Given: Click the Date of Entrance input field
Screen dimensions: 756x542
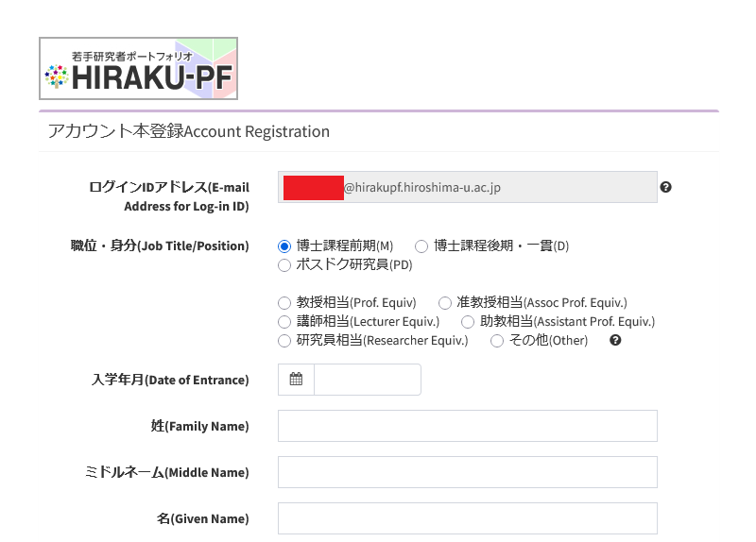Looking at the screenshot, I should [x=368, y=380].
